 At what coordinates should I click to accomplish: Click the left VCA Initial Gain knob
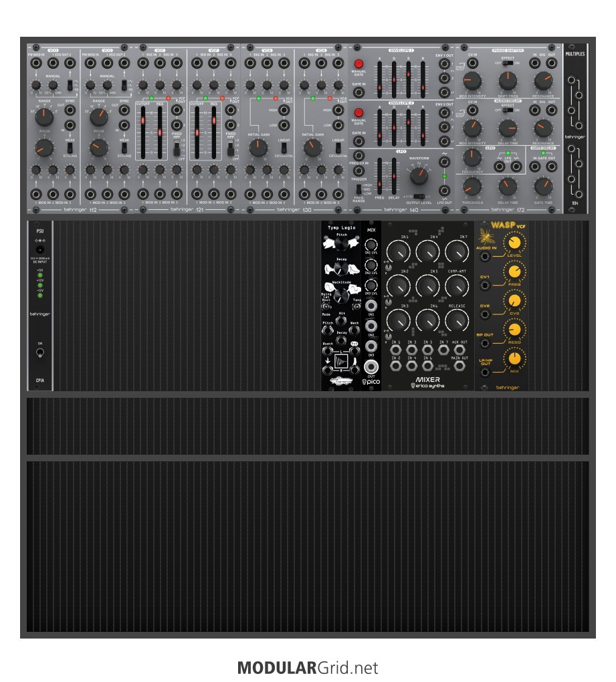pyautogui.click(x=258, y=148)
